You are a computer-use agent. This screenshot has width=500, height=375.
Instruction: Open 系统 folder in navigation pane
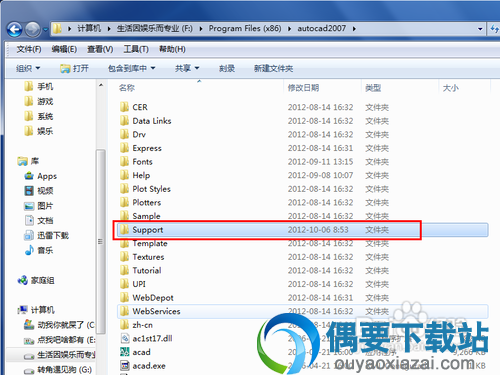[45, 116]
